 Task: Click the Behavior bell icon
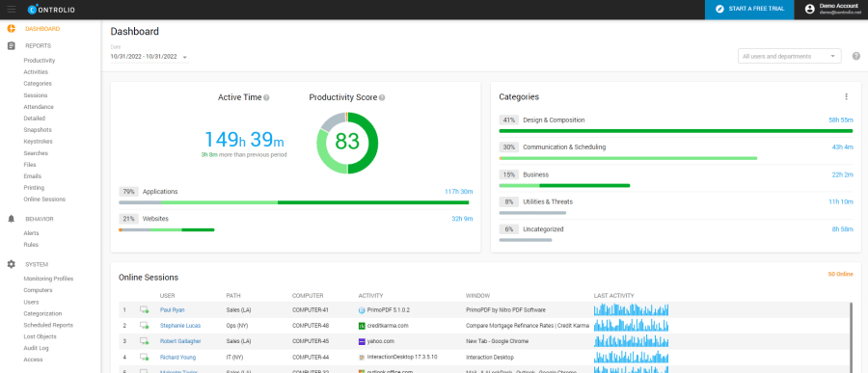pos(11,219)
